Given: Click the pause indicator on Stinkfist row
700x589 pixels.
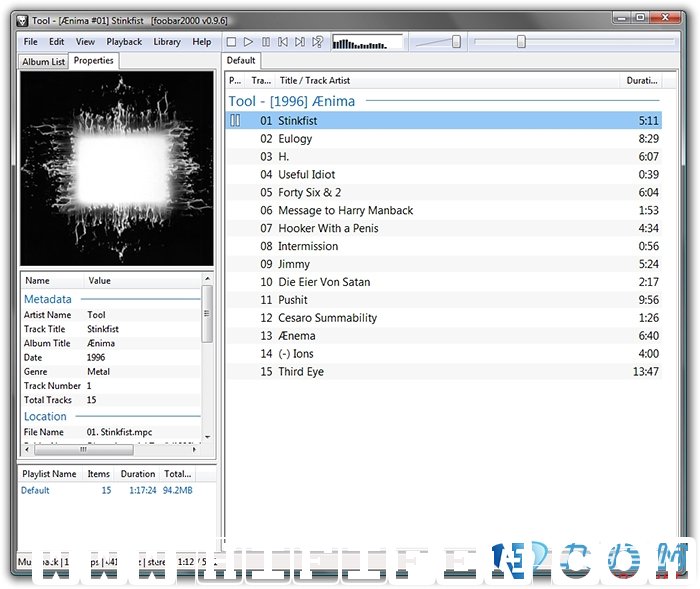Looking at the screenshot, I should pyautogui.click(x=235, y=120).
